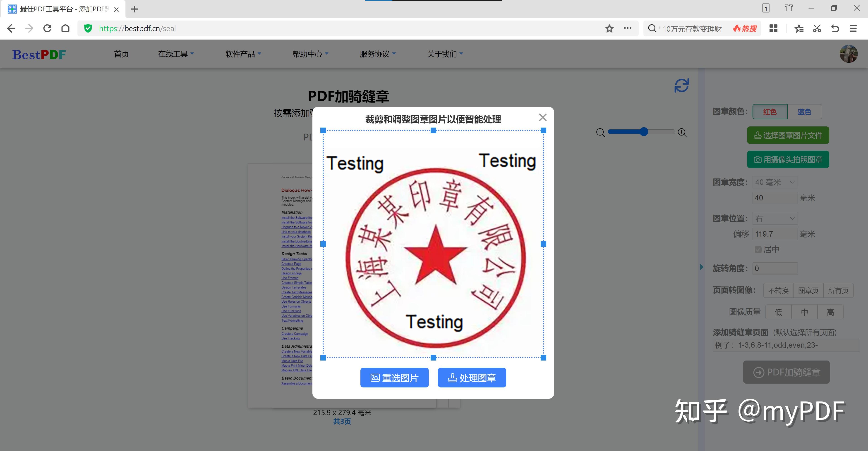Select 低 image quality
Image resolution: width=868 pixels, height=451 pixels.
(778, 312)
